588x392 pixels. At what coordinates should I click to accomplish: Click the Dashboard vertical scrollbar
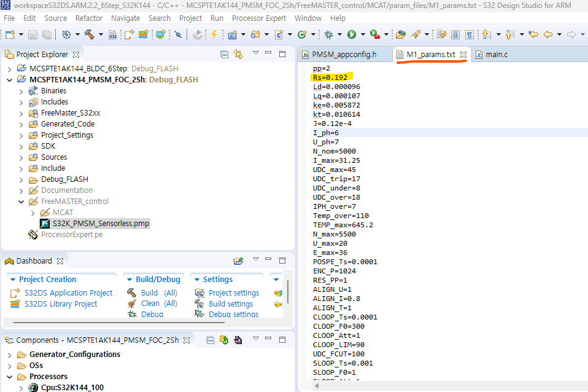(x=288, y=291)
